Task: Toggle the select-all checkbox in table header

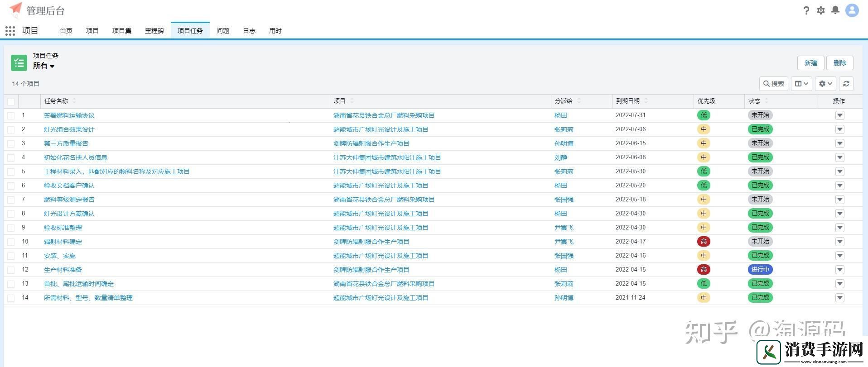Action: [11, 101]
